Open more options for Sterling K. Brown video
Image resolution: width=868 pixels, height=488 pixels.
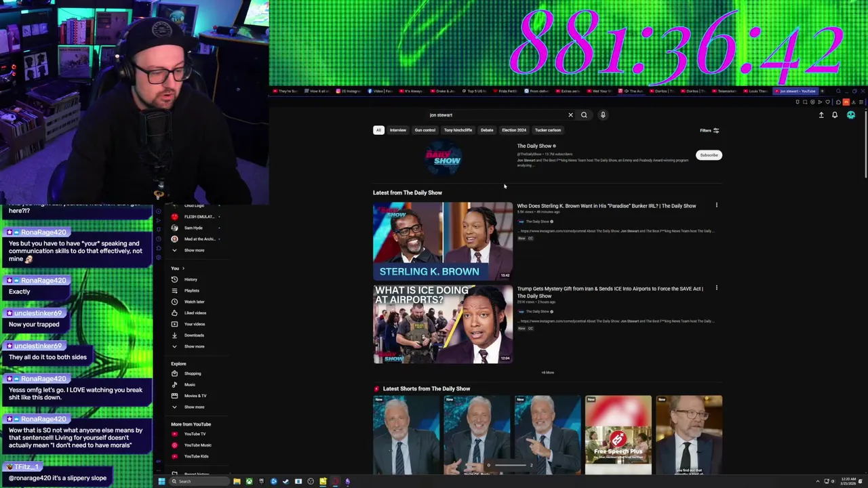pyautogui.click(x=717, y=205)
